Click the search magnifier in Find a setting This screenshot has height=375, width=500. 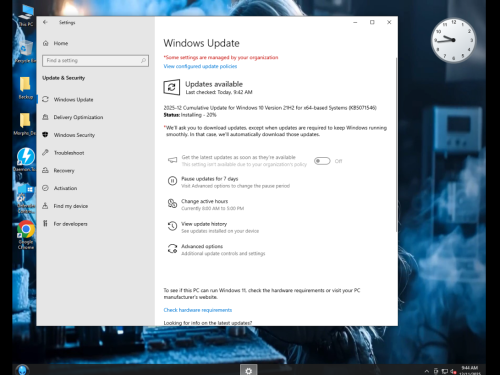[143, 61]
